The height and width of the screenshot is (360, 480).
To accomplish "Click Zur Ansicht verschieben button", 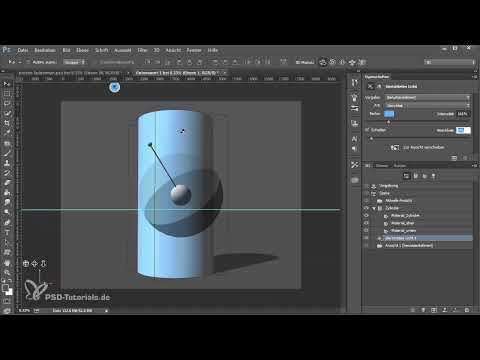I will point(418,147).
